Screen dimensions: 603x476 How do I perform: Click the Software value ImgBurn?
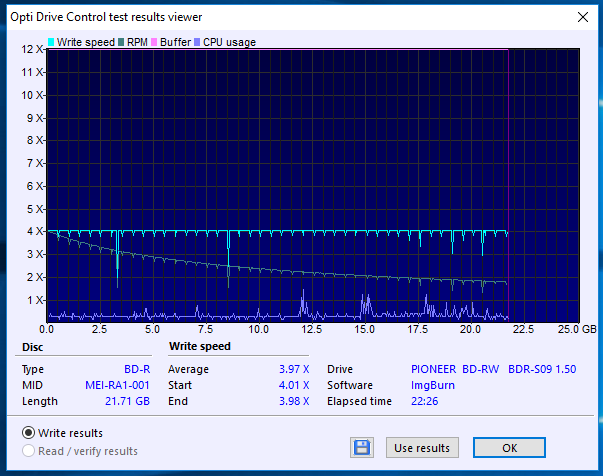[x=433, y=385]
